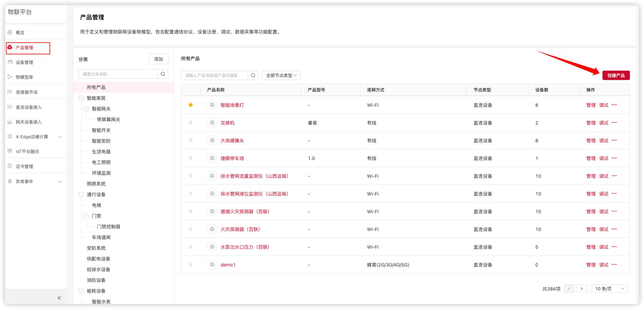Click the 创建产品 button

616,75
